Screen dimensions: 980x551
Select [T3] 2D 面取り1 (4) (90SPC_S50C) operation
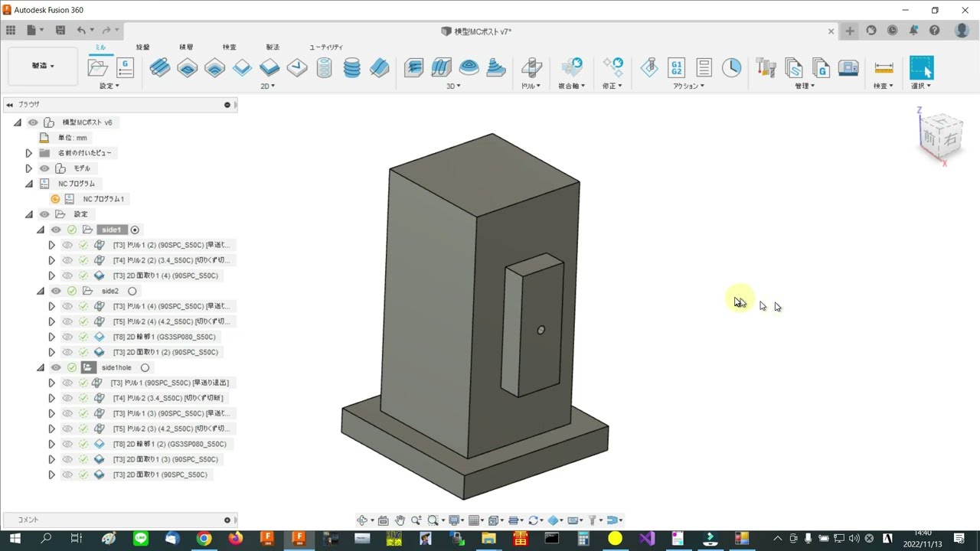tap(165, 275)
